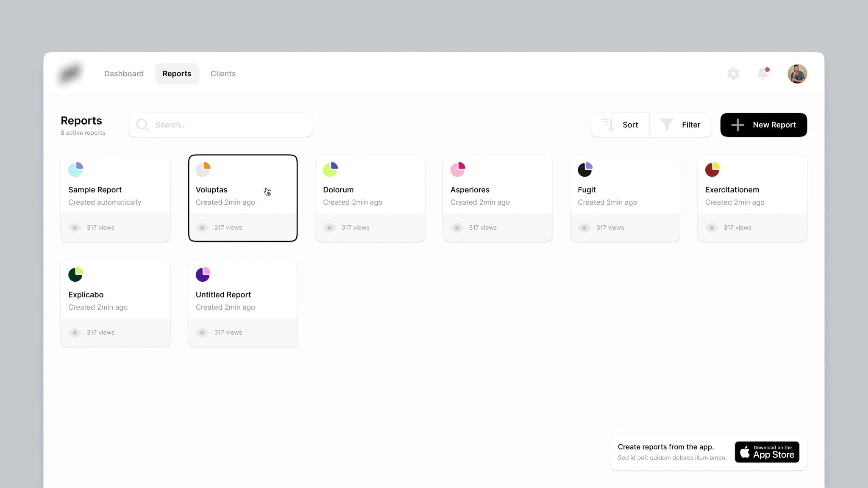
Task: Click 'Create reports from the app.' text
Action: pos(665,447)
